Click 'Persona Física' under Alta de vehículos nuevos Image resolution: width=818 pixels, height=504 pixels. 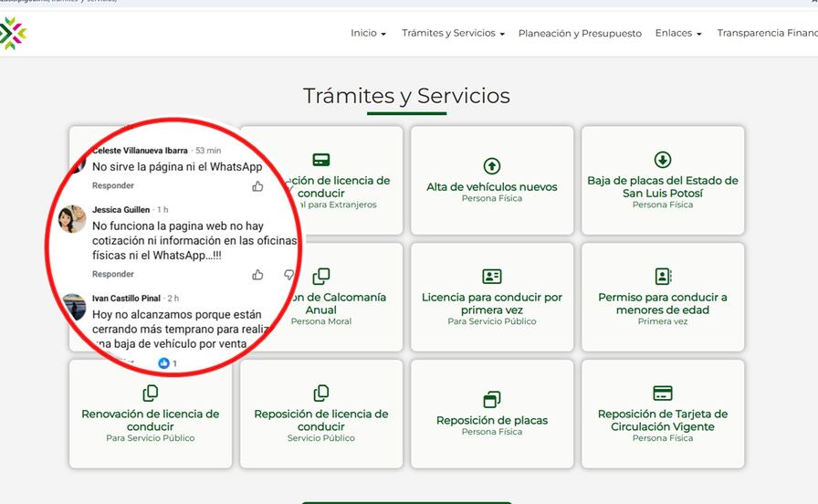click(x=491, y=198)
